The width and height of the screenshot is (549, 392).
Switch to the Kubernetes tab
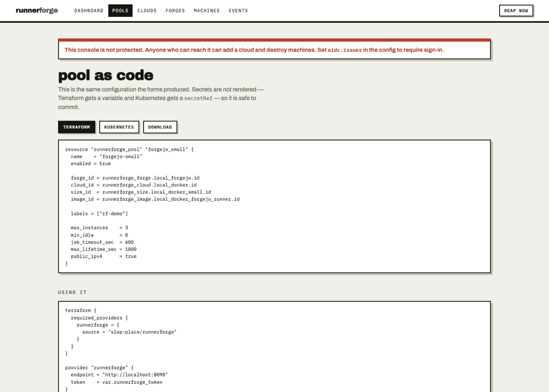tap(119, 127)
